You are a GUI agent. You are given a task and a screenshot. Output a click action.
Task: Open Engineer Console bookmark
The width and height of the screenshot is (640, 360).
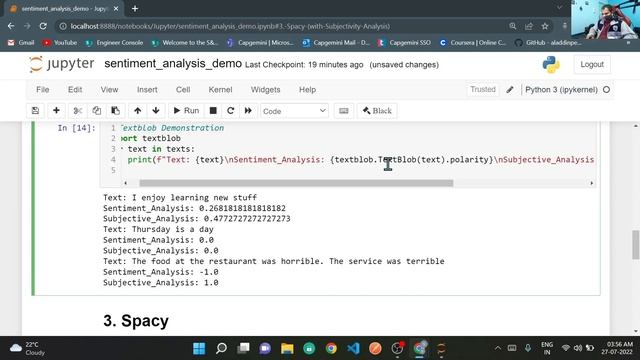click(x=114, y=42)
